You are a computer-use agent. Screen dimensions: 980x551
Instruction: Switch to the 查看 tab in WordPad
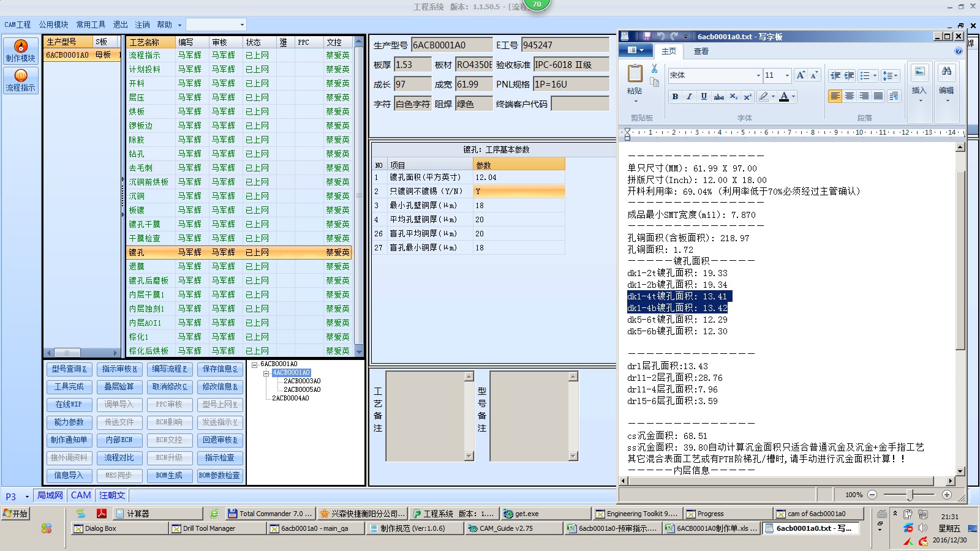click(701, 51)
